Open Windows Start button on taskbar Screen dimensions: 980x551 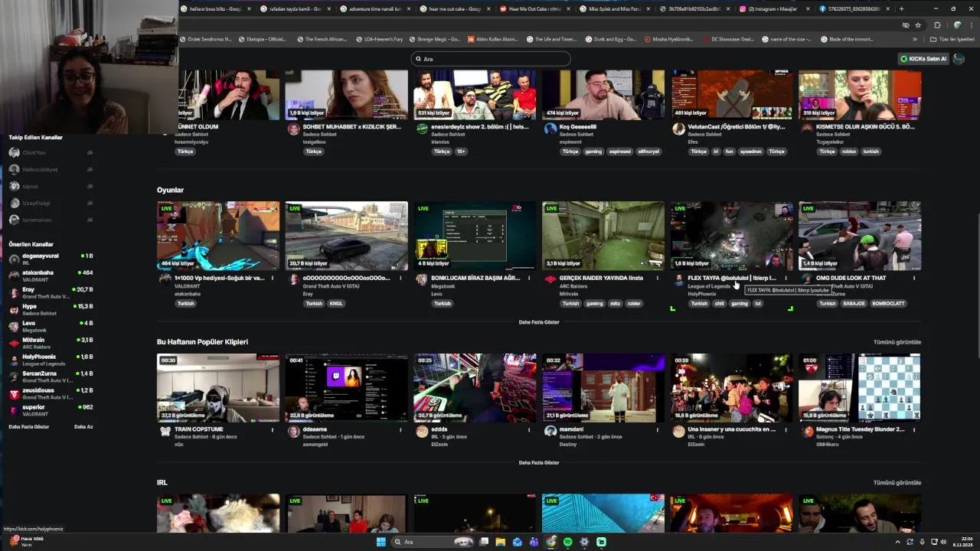point(381,542)
